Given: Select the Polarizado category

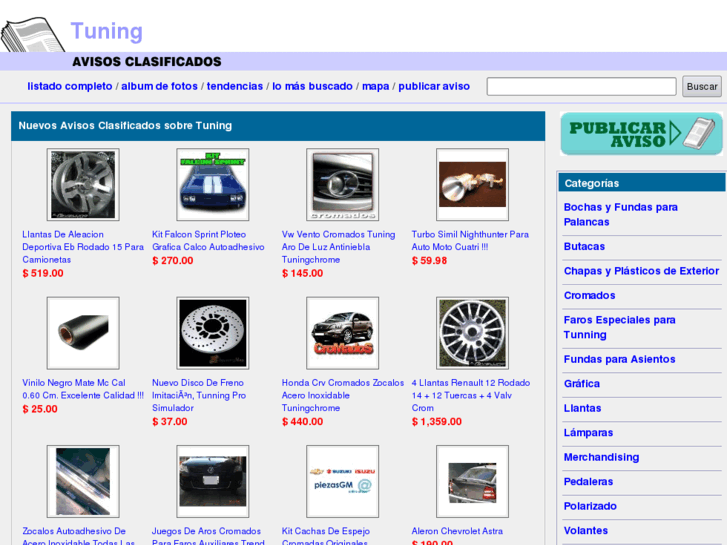Looking at the screenshot, I should 590,506.
